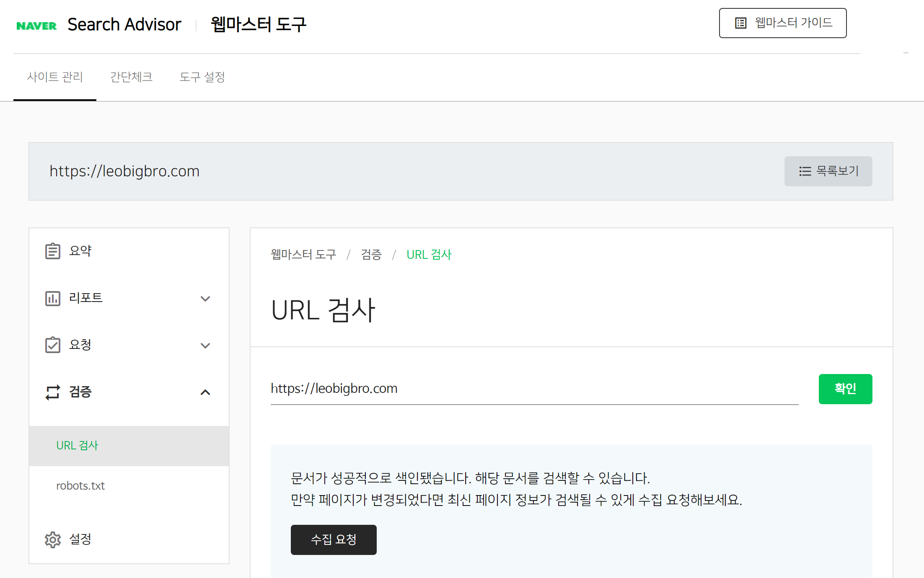Screen dimensions: 924x578
Task: Click the 검증 arrows icon
Action: pos(53,392)
